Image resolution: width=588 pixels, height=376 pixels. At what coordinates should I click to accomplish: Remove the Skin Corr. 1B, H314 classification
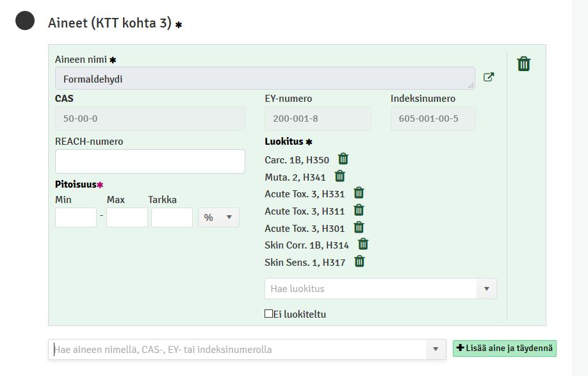point(363,245)
